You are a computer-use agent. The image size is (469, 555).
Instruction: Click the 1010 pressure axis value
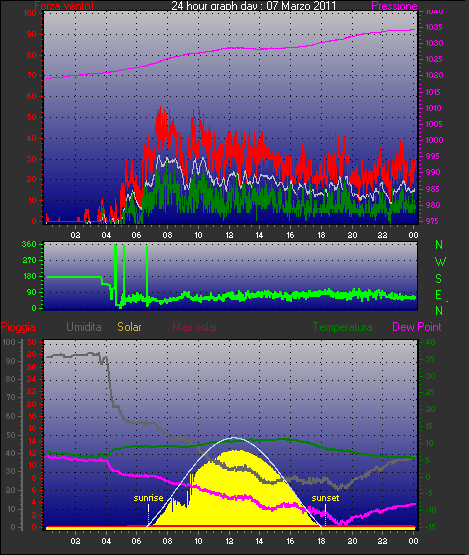tap(433, 108)
